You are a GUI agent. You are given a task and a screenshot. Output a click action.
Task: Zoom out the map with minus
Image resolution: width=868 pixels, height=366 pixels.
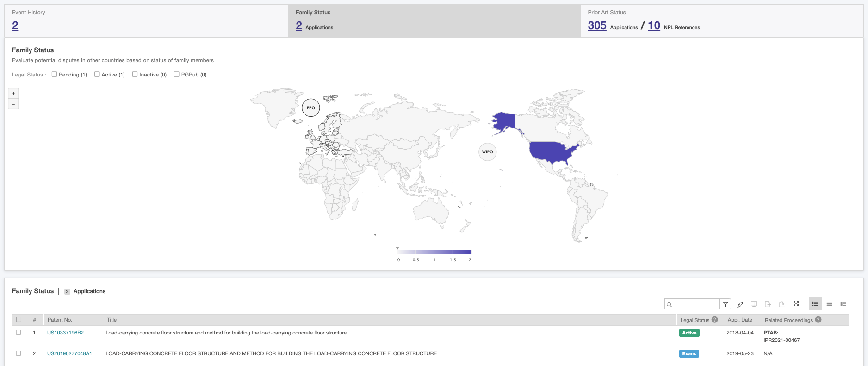(13, 104)
